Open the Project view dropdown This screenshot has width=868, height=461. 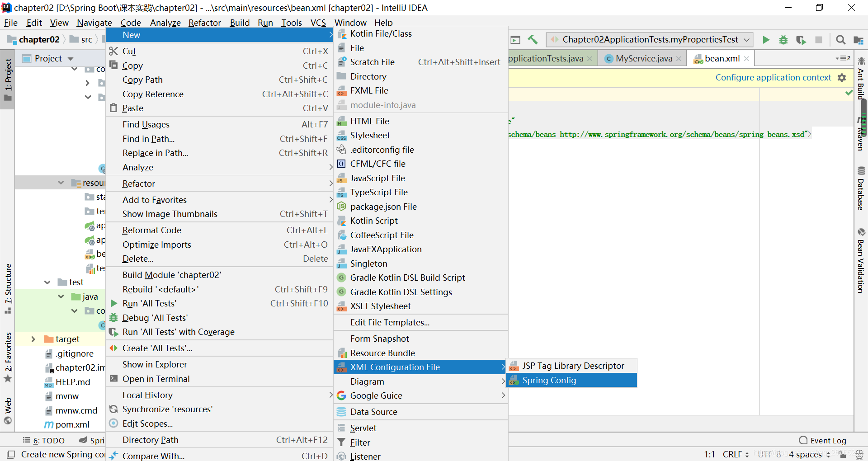tap(71, 59)
